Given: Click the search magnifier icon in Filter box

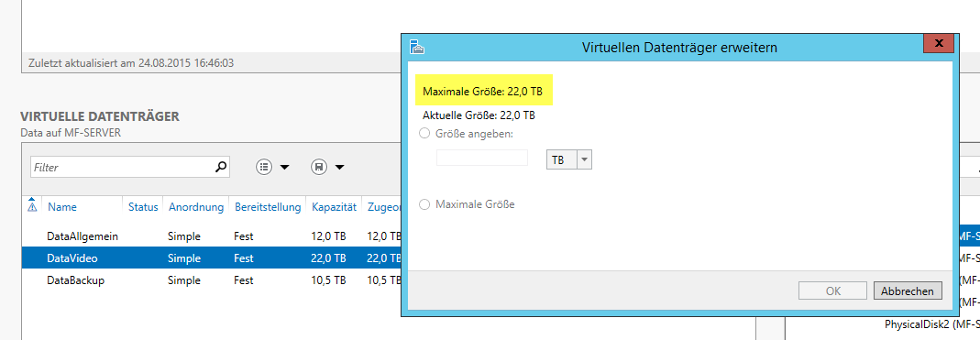Looking at the screenshot, I should (220, 167).
